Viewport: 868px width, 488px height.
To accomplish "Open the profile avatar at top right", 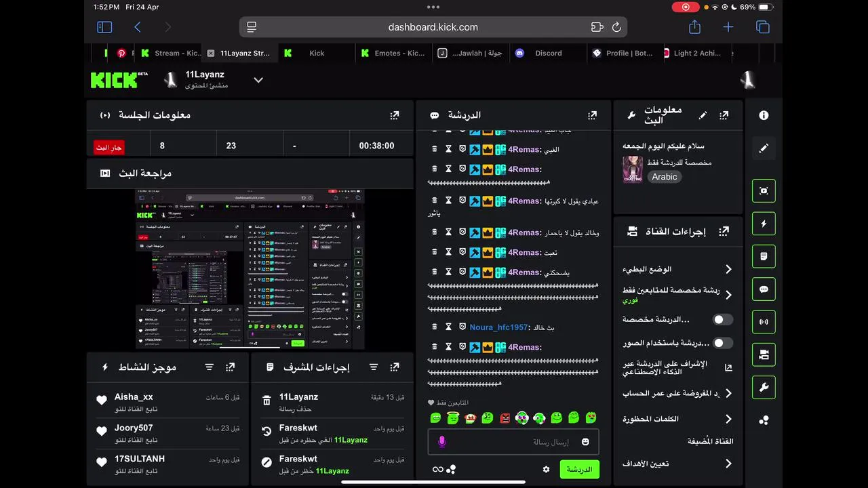I will coord(748,80).
